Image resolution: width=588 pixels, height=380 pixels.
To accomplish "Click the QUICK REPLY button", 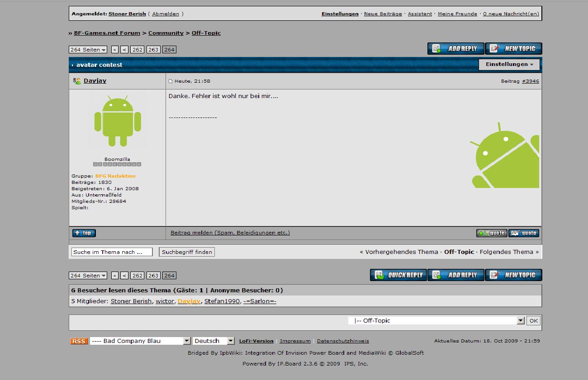I will 398,275.
